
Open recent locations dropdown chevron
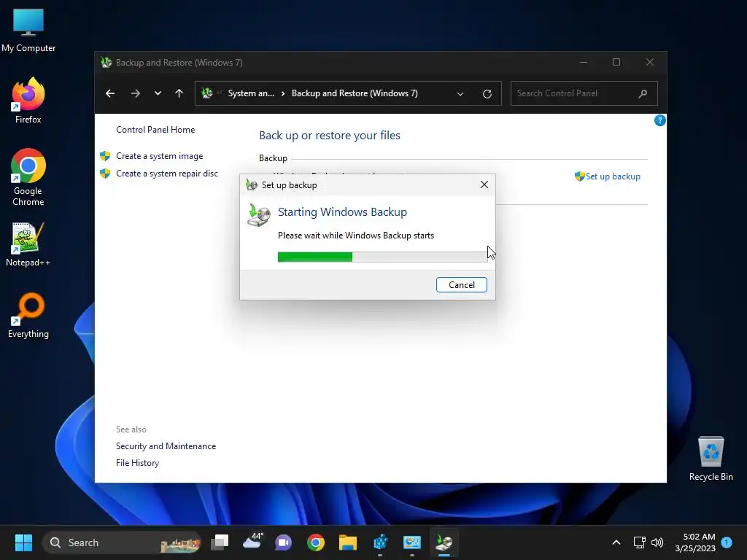click(158, 93)
